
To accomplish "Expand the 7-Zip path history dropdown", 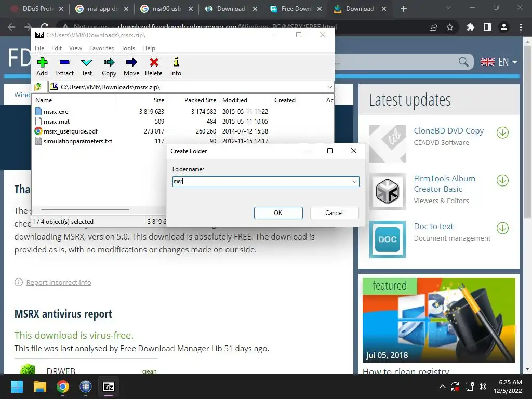I will pyautogui.click(x=329, y=87).
